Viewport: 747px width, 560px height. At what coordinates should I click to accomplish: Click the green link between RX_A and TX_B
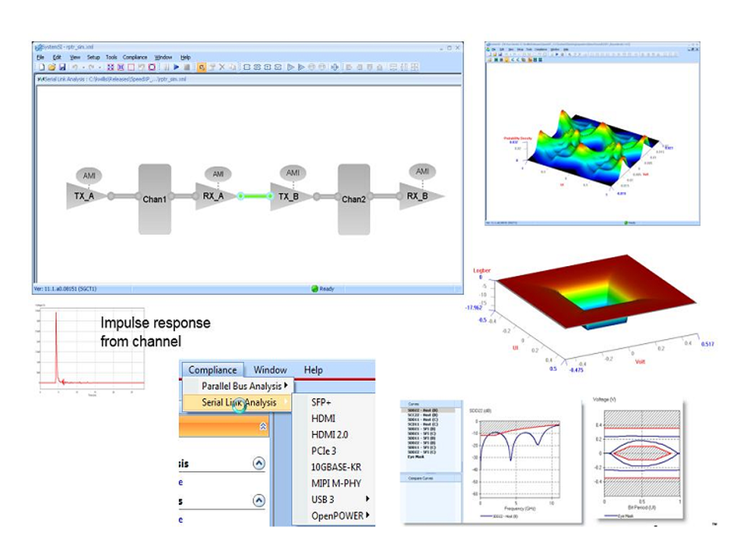255,196
